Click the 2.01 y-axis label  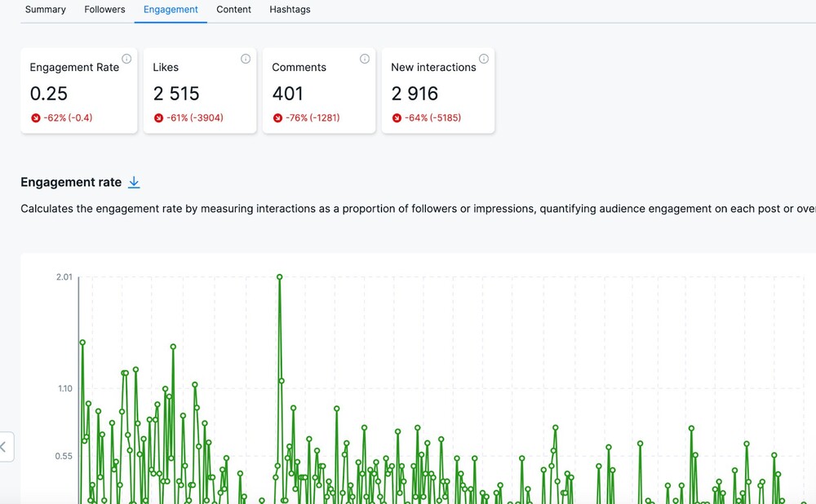click(x=64, y=277)
